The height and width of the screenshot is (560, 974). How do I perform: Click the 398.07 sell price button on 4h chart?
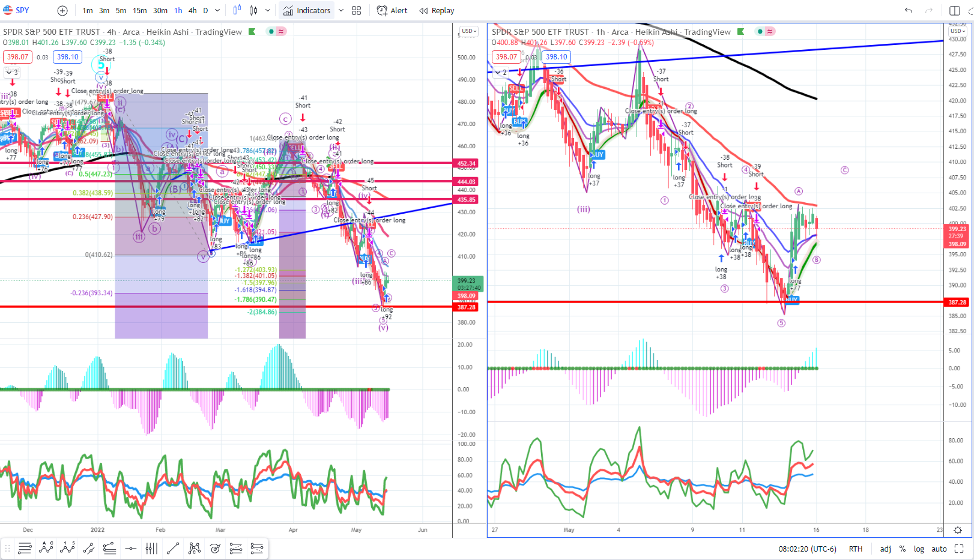(17, 57)
